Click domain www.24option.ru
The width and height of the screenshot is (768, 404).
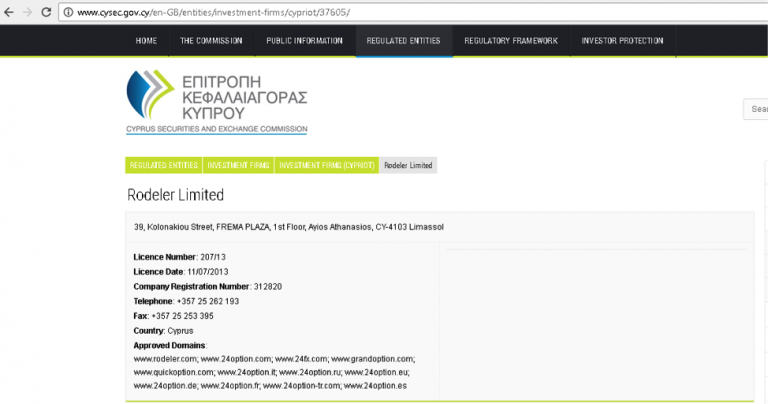[x=309, y=372]
